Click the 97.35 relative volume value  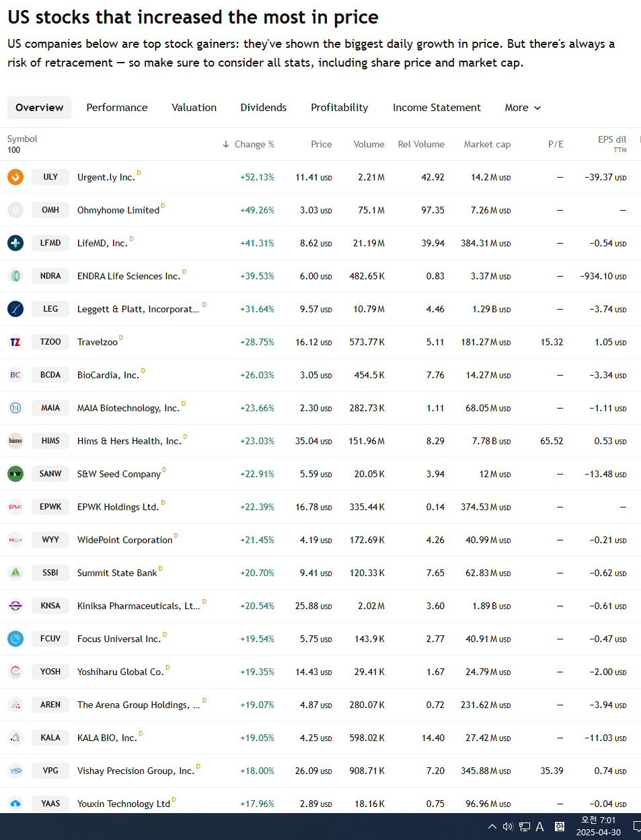(x=432, y=210)
